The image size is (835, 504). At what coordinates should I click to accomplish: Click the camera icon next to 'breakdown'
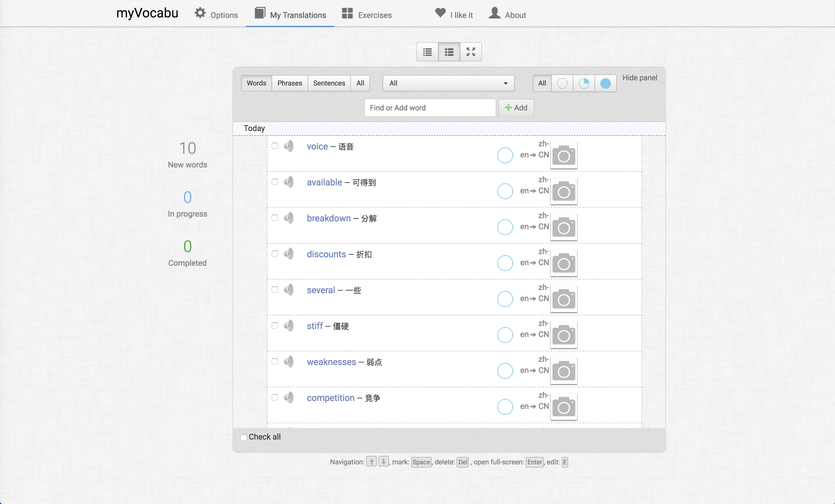564,227
